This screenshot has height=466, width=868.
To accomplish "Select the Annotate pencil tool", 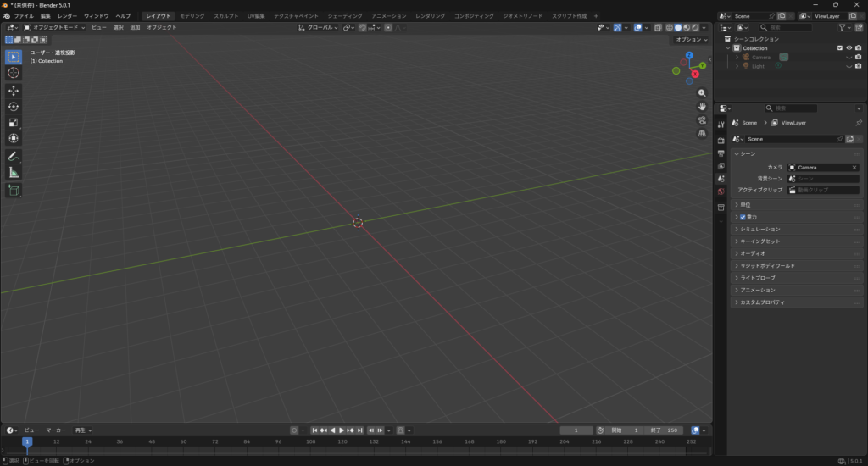I will click(14, 156).
